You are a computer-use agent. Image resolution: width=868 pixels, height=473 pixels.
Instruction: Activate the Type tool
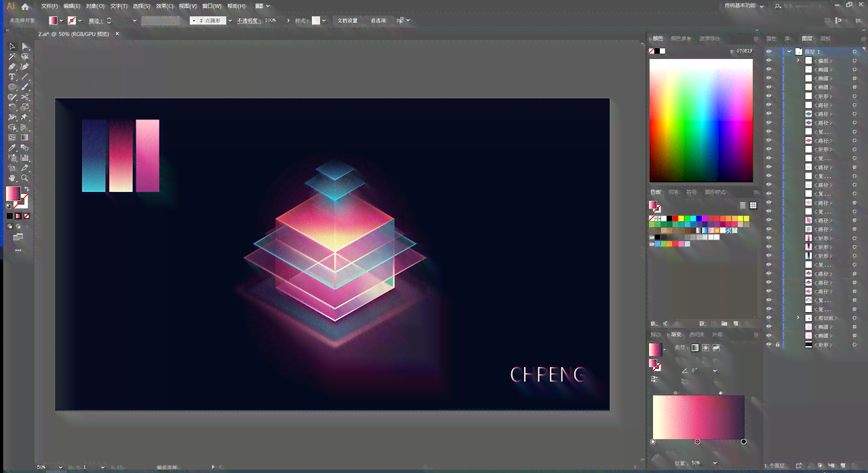[x=12, y=77]
